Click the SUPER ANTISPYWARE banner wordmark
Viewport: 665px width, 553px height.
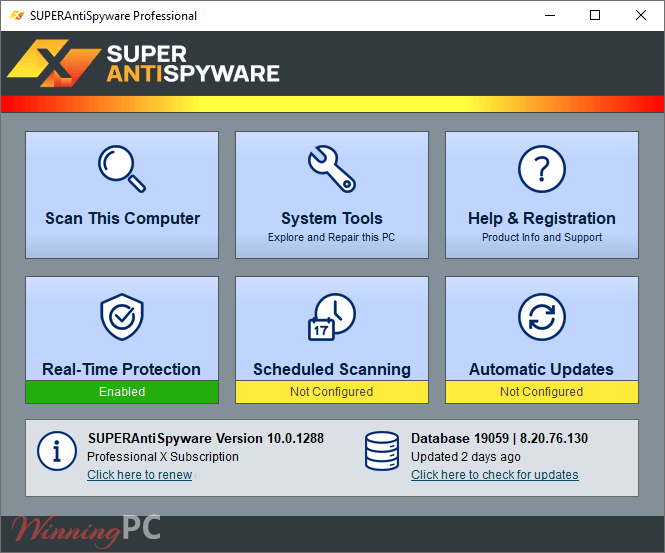tap(193, 64)
